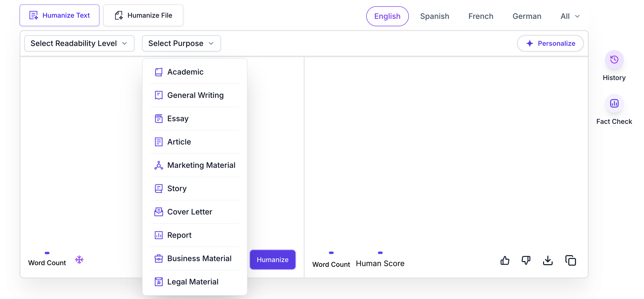Click the Personalize button
Viewport: 644px width, 299px height.
point(550,43)
